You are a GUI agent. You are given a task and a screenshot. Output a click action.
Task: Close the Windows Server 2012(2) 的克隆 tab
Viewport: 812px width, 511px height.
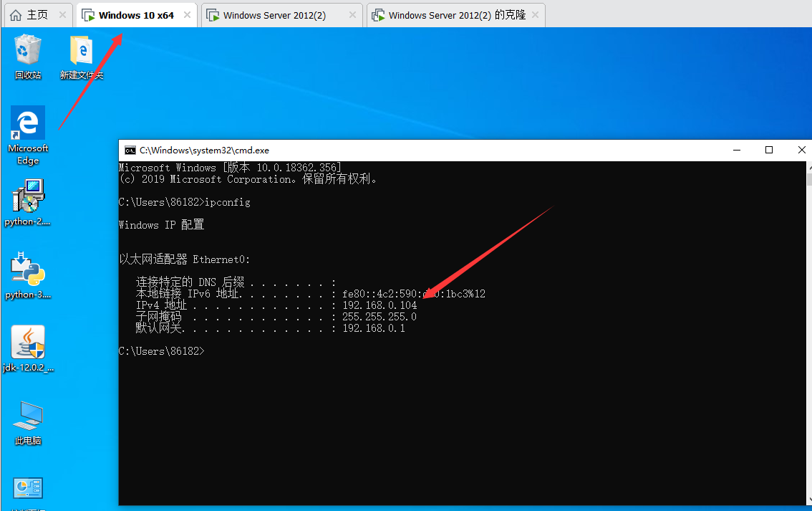(536, 15)
